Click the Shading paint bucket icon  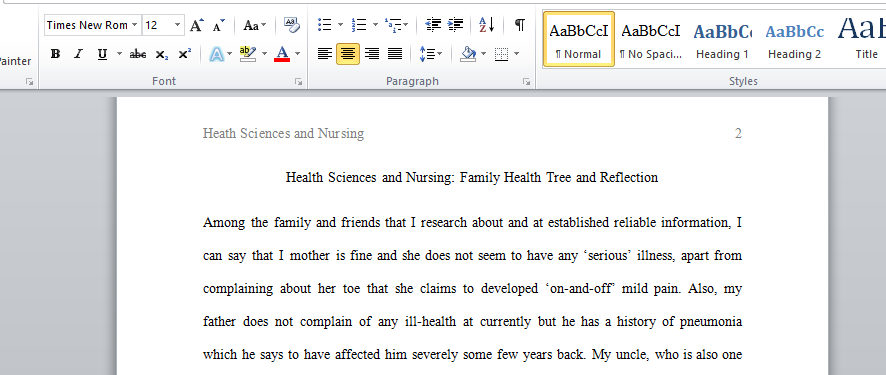(x=468, y=54)
